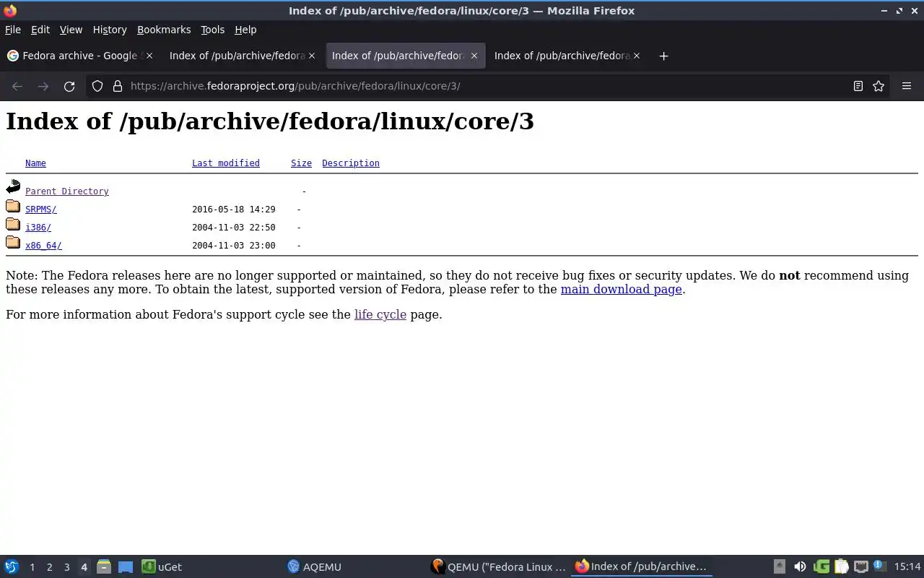Click the page heading Index of /pub/archive/fedora/linux/core/3
Viewport: 924px width, 578px height.
tap(270, 121)
